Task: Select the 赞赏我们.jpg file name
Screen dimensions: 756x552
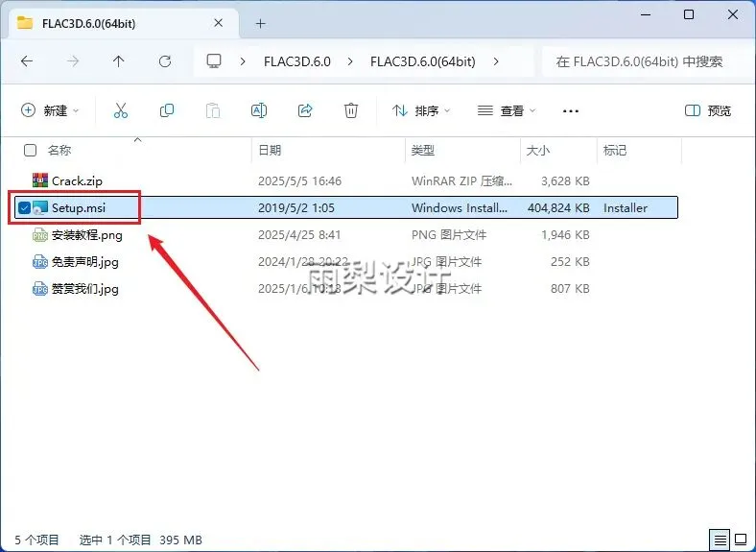Action: pyautogui.click(x=84, y=289)
